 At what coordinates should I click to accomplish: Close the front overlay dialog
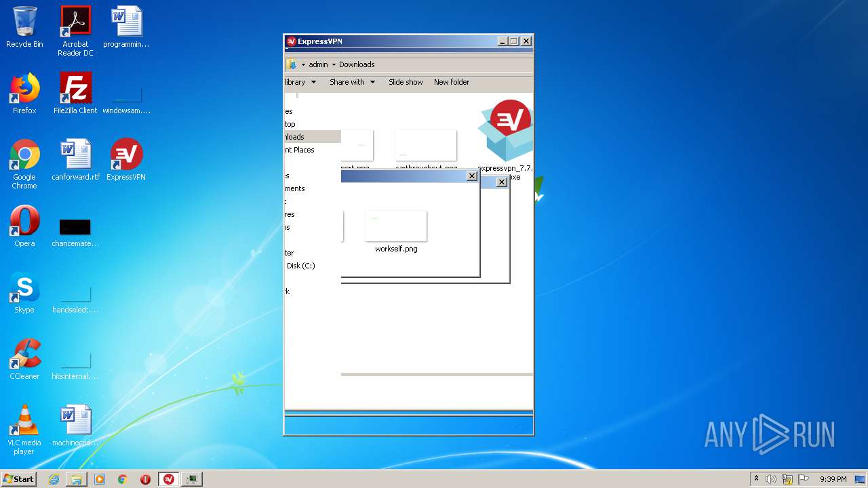(x=472, y=176)
